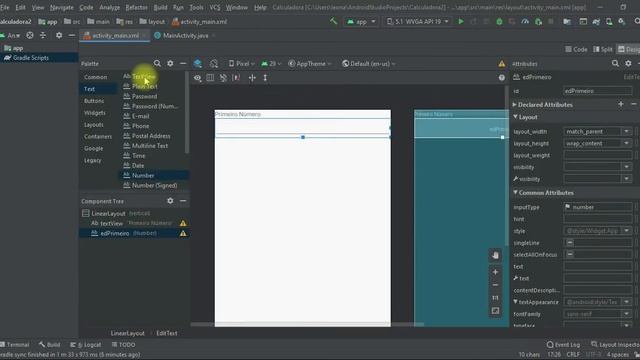Select LinearLayout in Component Tree
The image size is (640, 360).
tap(108, 213)
